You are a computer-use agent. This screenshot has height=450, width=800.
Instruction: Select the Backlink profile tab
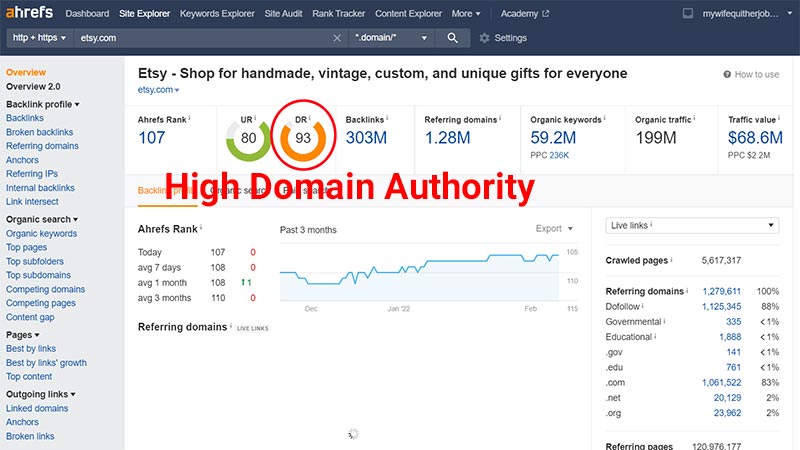(167, 191)
